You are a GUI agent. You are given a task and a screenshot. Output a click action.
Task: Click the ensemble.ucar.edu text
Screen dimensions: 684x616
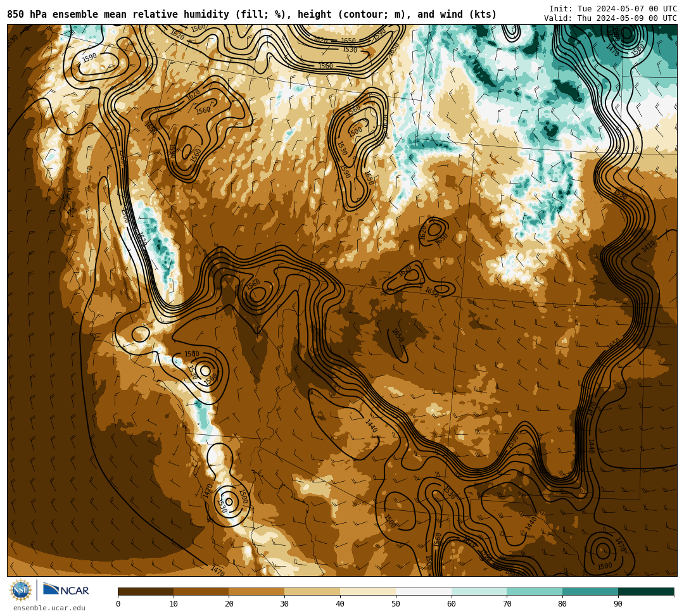click(49, 608)
